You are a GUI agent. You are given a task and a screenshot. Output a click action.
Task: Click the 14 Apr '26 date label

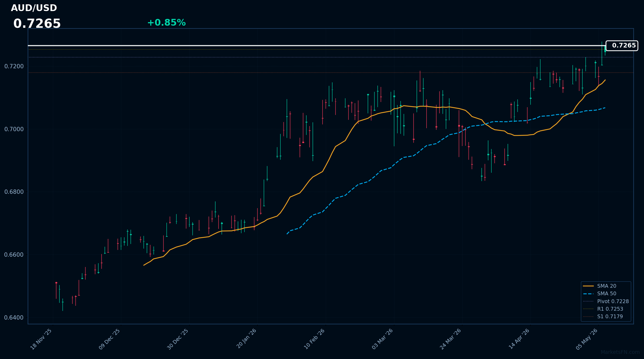519,339
